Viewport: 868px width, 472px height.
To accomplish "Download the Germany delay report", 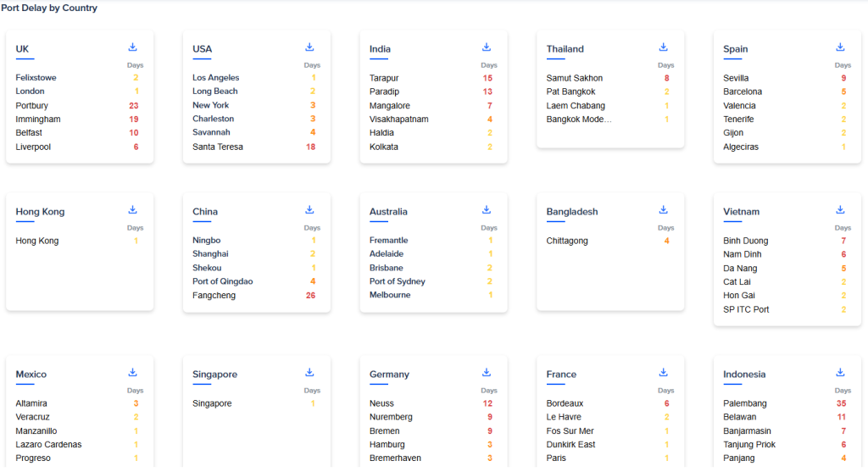I will pos(487,373).
